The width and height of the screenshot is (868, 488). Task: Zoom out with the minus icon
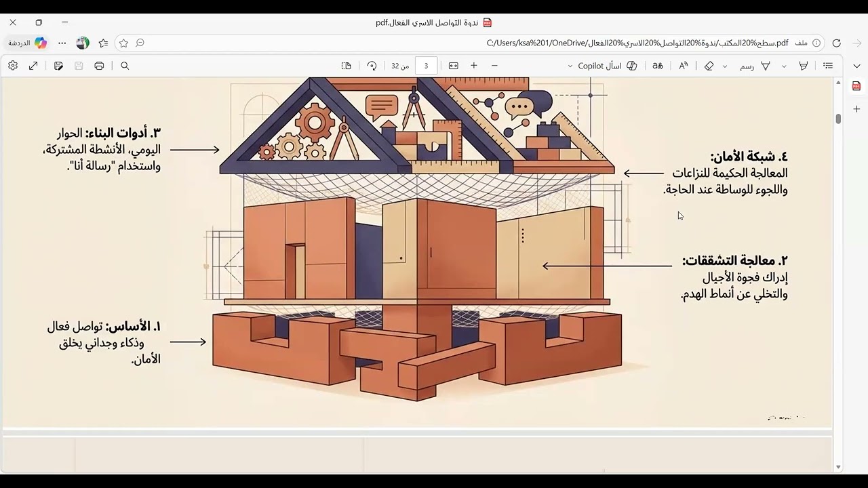494,66
